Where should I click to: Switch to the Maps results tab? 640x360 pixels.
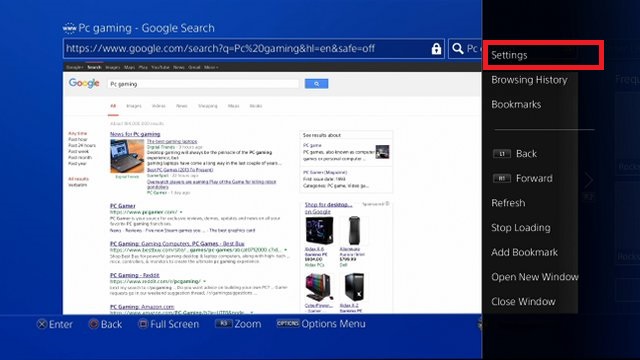(x=233, y=106)
